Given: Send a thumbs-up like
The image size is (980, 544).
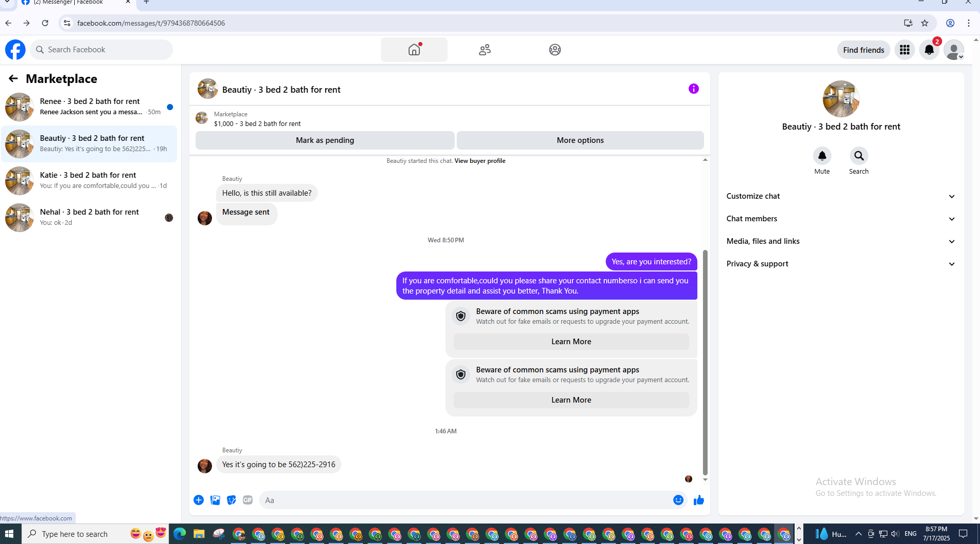Looking at the screenshot, I should (698, 500).
